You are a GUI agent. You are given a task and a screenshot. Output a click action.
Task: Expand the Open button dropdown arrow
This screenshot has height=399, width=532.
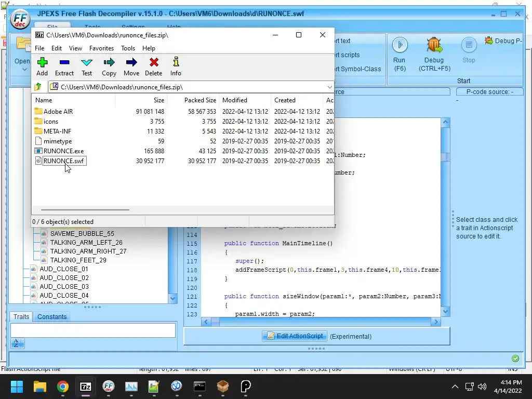(x=24, y=70)
